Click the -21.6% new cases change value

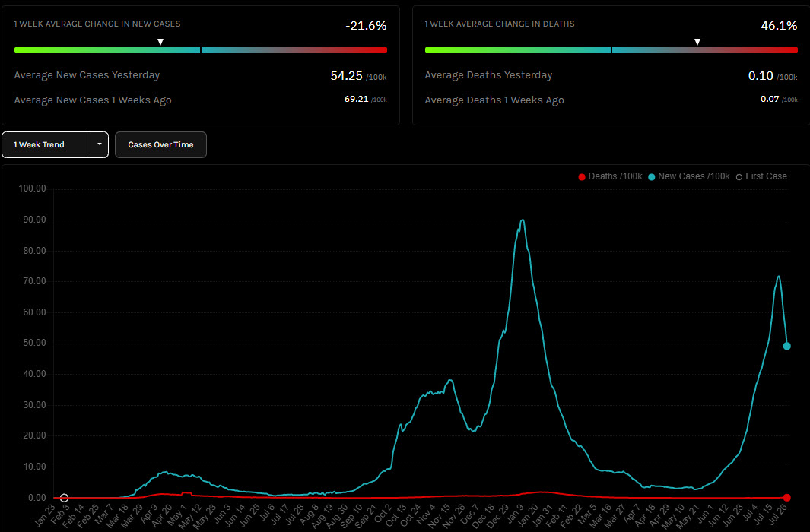click(x=366, y=26)
